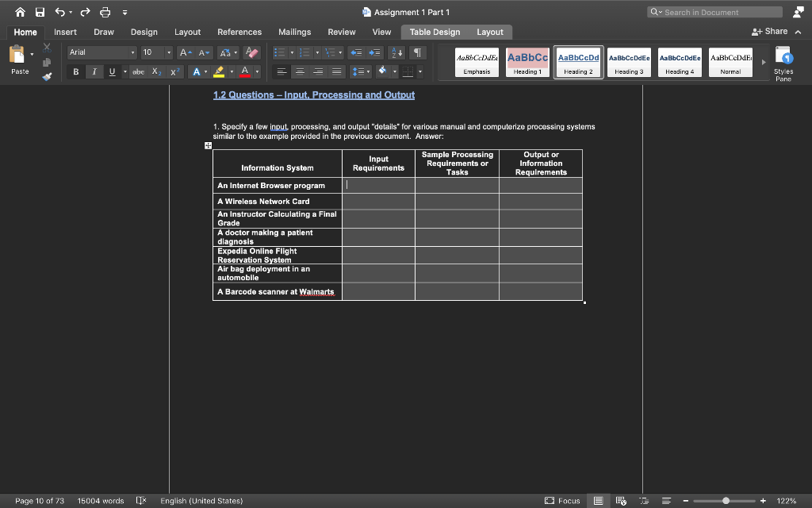Click the Strikethrough icon
This screenshot has height=508, width=812.
[138, 71]
